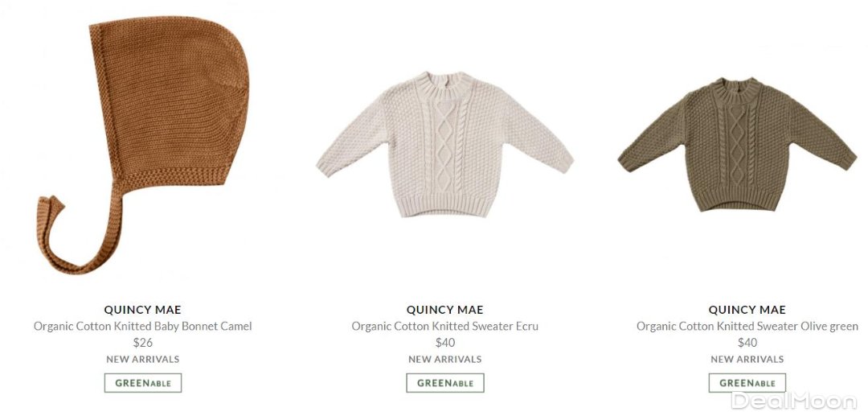868x420 pixels.
Task: Click the $40 price under the olive sweater
Action: [747, 343]
